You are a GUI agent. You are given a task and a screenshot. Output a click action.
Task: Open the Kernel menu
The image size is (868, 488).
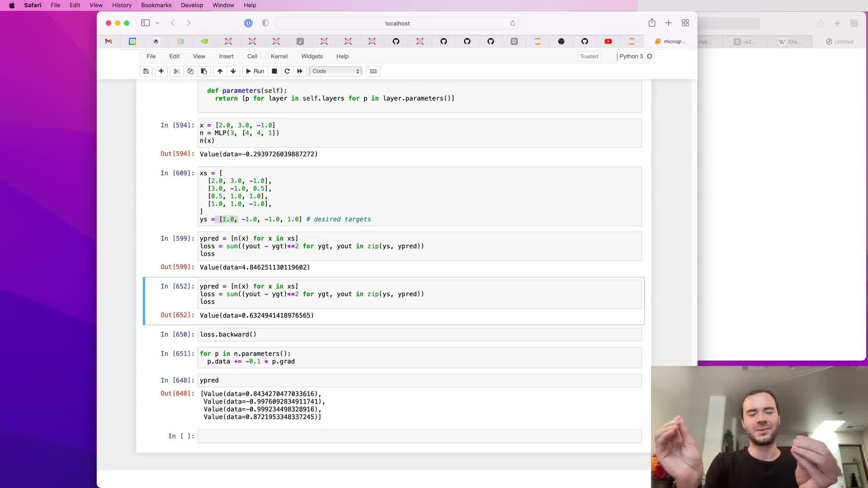pyautogui.click(x=279, y=56)
